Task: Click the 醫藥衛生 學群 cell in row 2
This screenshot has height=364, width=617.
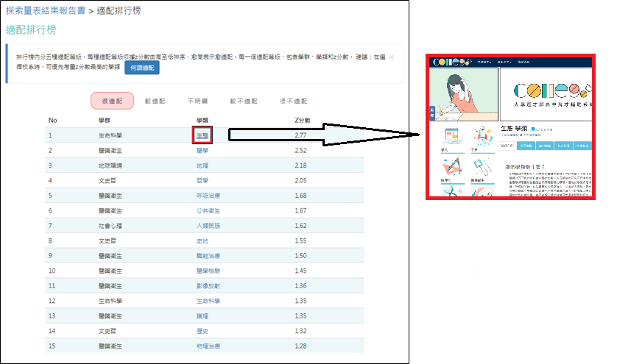Action: pyautogui.click(x=110, y=151)
